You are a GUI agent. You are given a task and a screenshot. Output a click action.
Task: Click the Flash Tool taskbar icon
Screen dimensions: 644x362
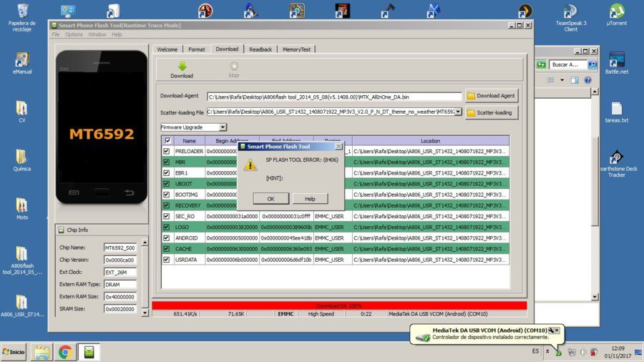pos(89,352)
